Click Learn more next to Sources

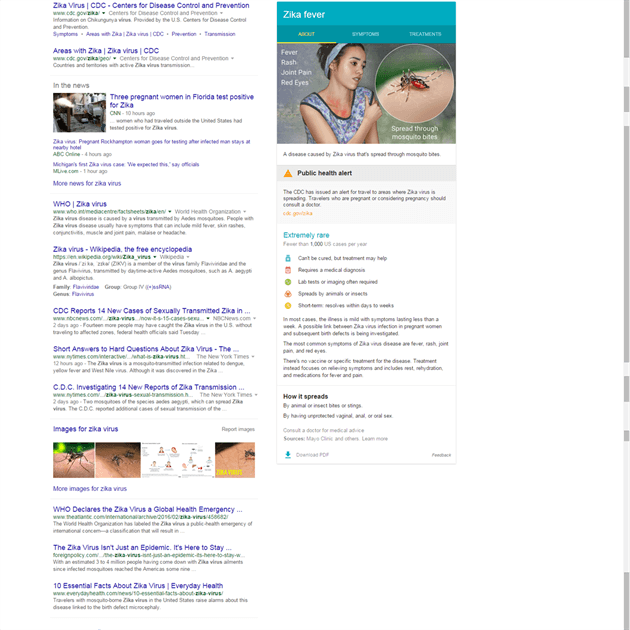374,439
